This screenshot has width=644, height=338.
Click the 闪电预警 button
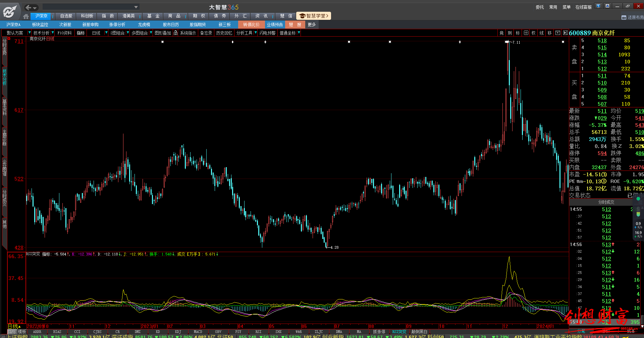(x=267, y=33)
